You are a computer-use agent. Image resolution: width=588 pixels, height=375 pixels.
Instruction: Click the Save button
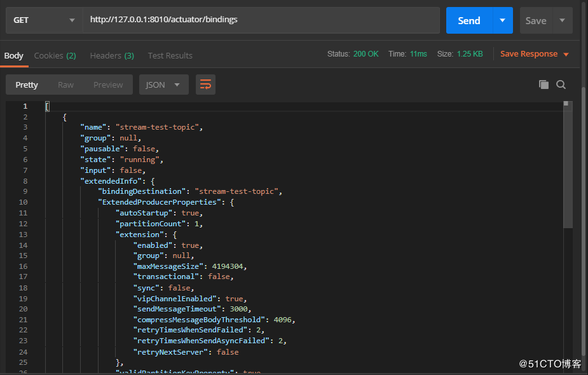coord(536,21)
